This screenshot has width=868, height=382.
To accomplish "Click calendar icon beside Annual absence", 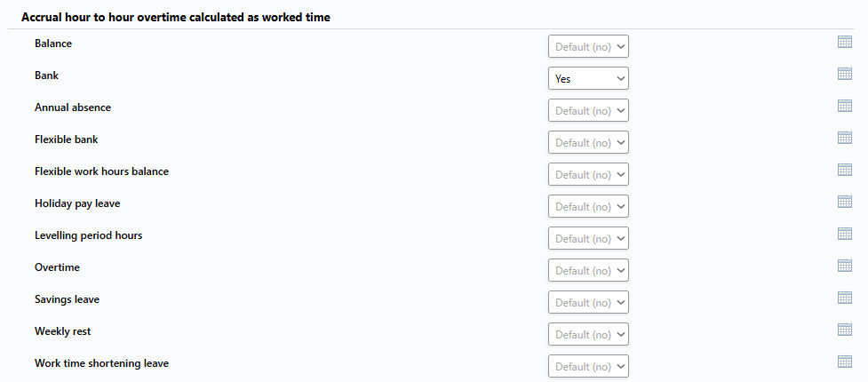I will click(845, 106).
